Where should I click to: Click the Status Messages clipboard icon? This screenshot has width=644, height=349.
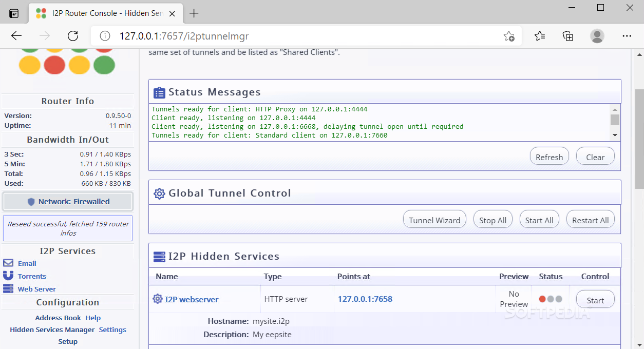tap(159, 92)
